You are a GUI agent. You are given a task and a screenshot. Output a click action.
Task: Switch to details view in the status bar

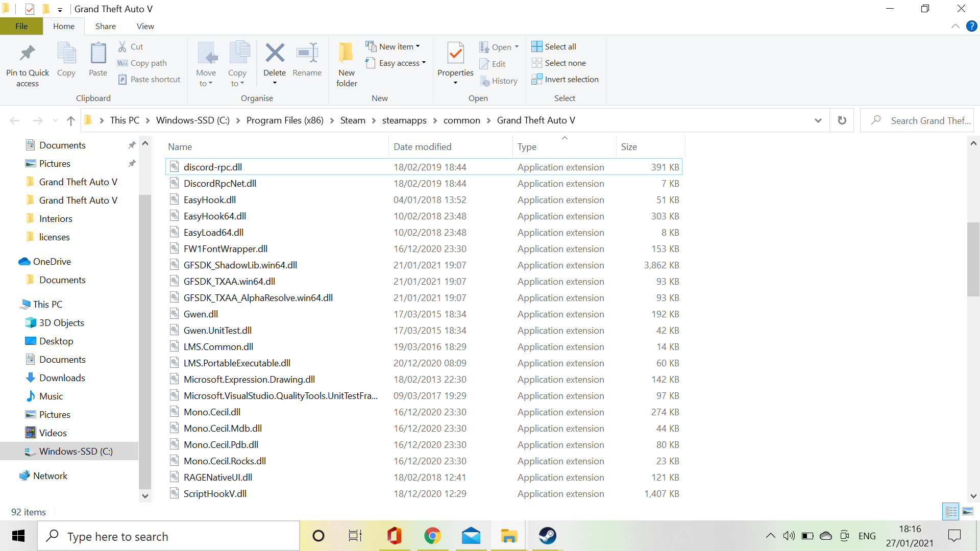click(951, 511)
